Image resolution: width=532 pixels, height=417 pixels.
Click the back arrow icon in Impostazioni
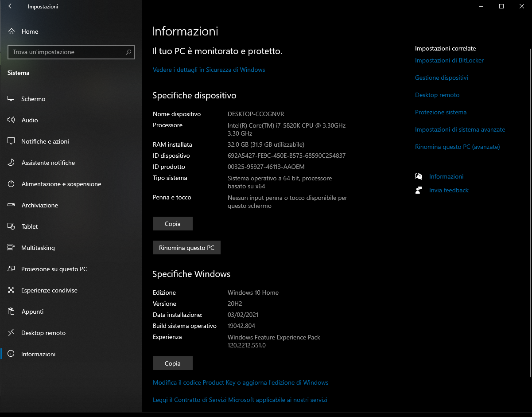(x=11, y=6)
